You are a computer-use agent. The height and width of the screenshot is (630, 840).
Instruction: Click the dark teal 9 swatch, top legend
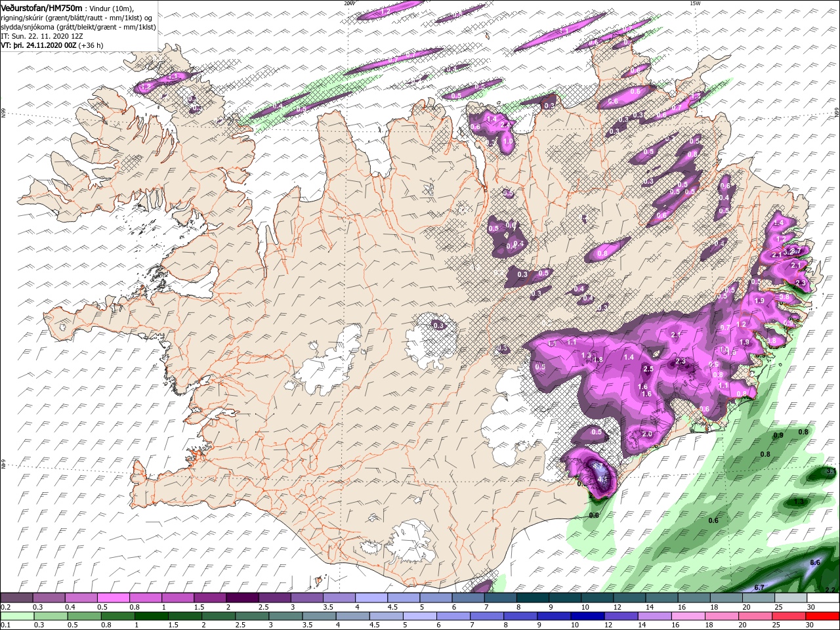tap(565, 597)
